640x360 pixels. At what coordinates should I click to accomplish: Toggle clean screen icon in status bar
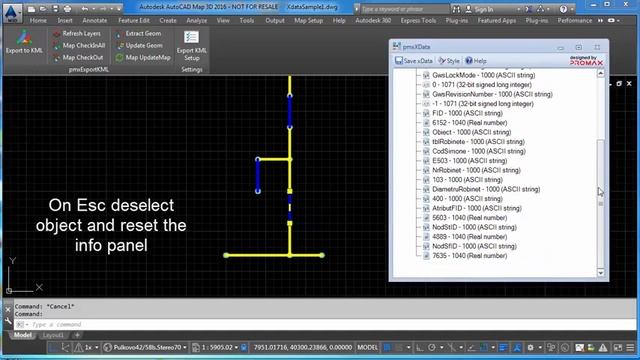618,348
